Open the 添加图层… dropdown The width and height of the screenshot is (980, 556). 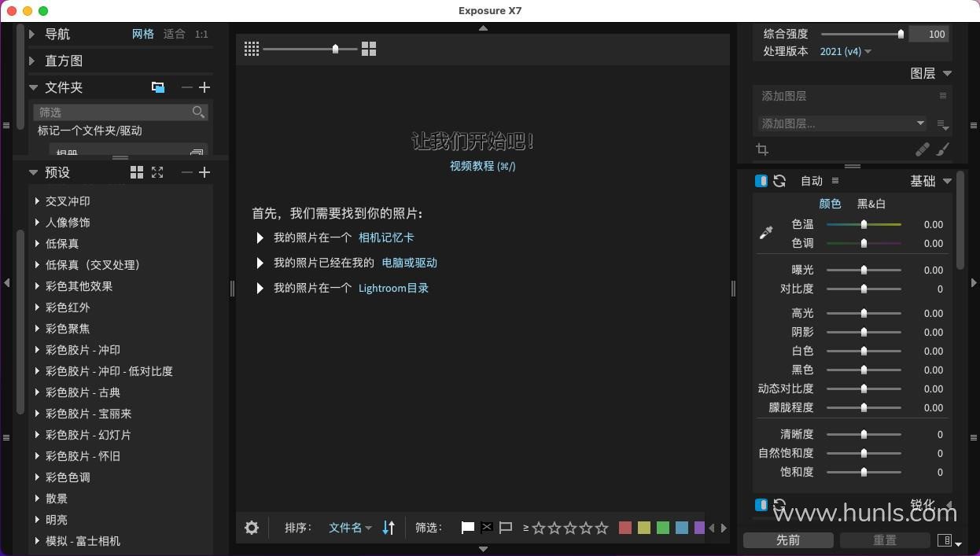tap(842, 123)
